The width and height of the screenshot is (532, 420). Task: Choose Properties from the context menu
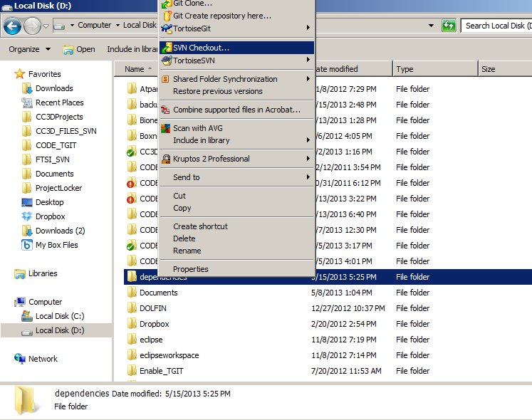click(x=191, y=269)
